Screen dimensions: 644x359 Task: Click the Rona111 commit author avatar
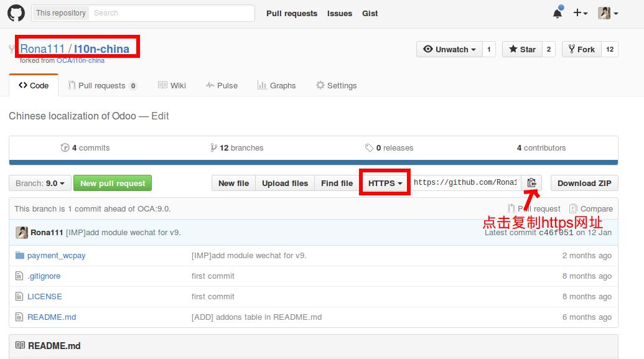coord(22,232)
